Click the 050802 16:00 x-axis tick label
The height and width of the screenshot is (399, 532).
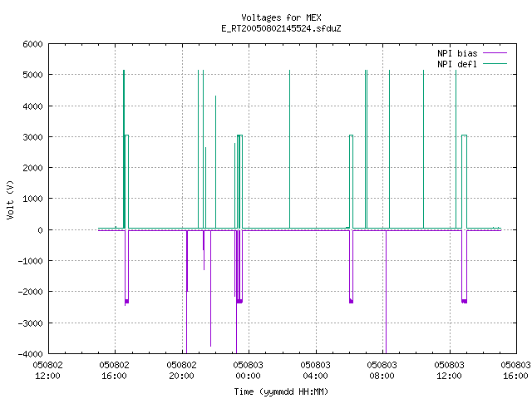[115, 370]
